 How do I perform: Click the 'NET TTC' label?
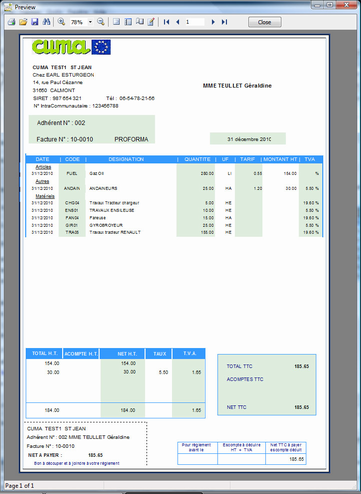[236, 407]
